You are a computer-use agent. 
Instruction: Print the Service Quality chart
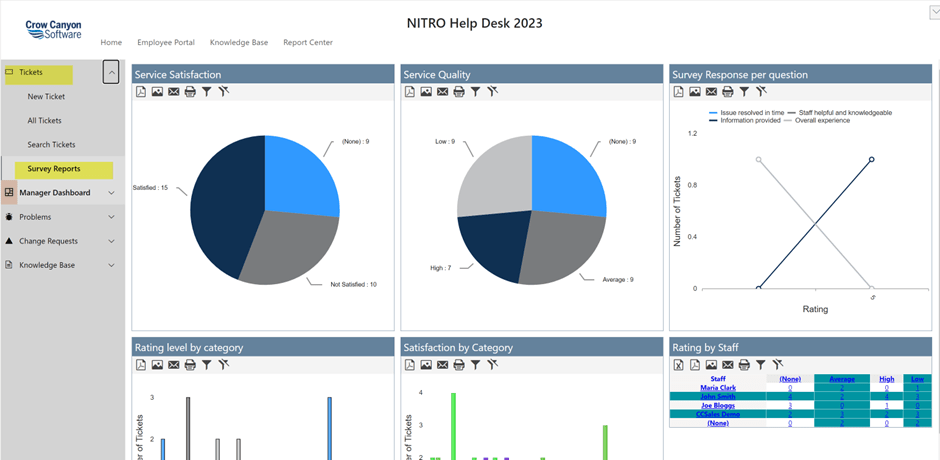459,92
